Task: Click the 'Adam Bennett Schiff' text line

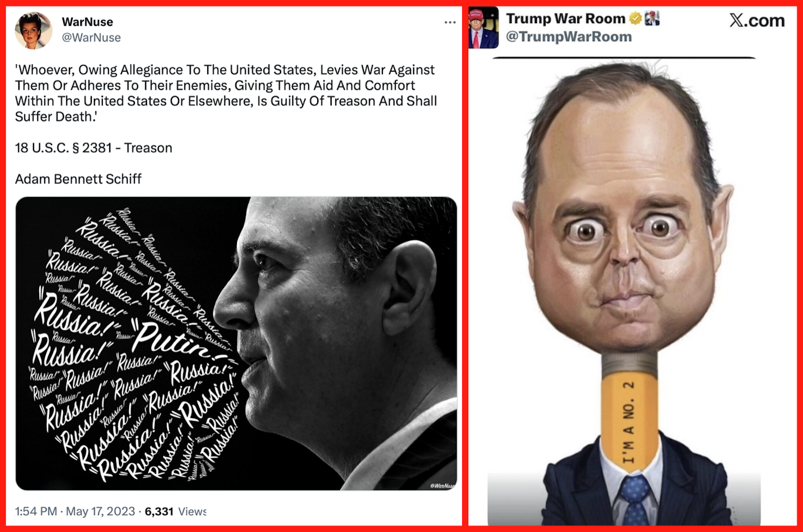Action: (x=78, y=179)
